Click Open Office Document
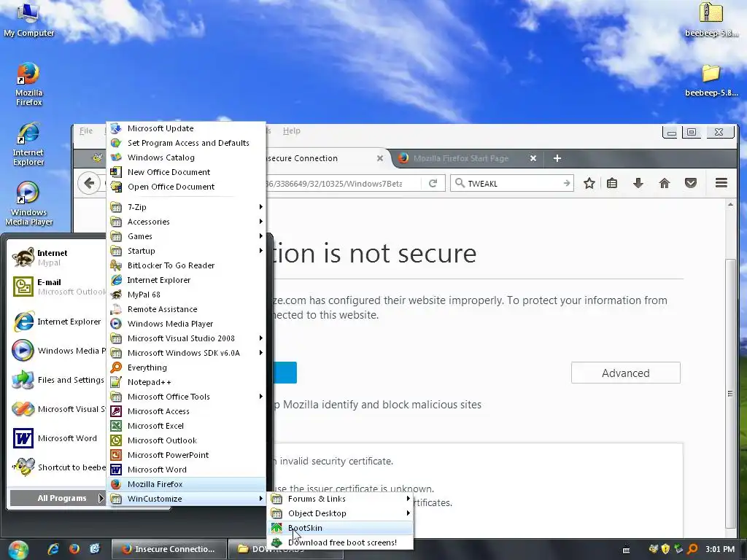This screenshot has width=747, height=560. [x=186, y=186]
